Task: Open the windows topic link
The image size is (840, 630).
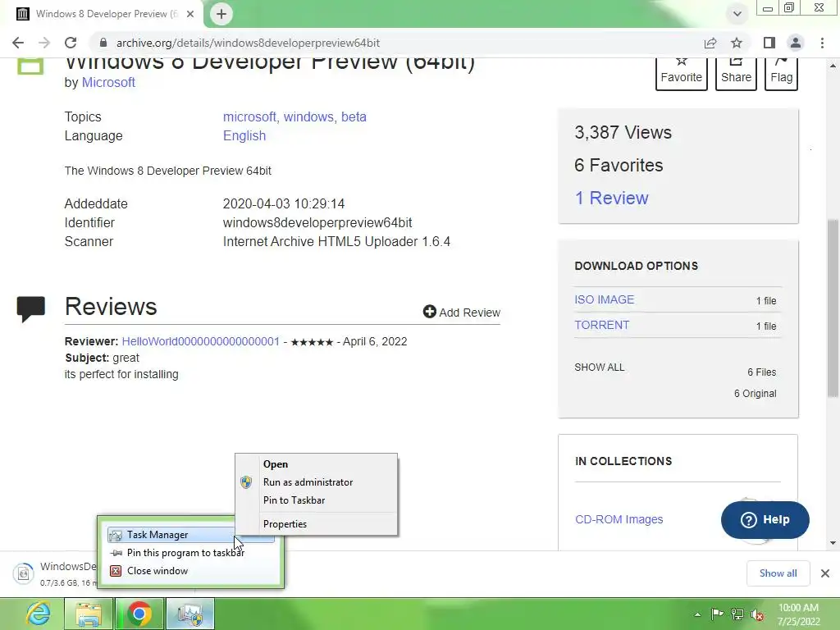Action: tap(309, 116)
